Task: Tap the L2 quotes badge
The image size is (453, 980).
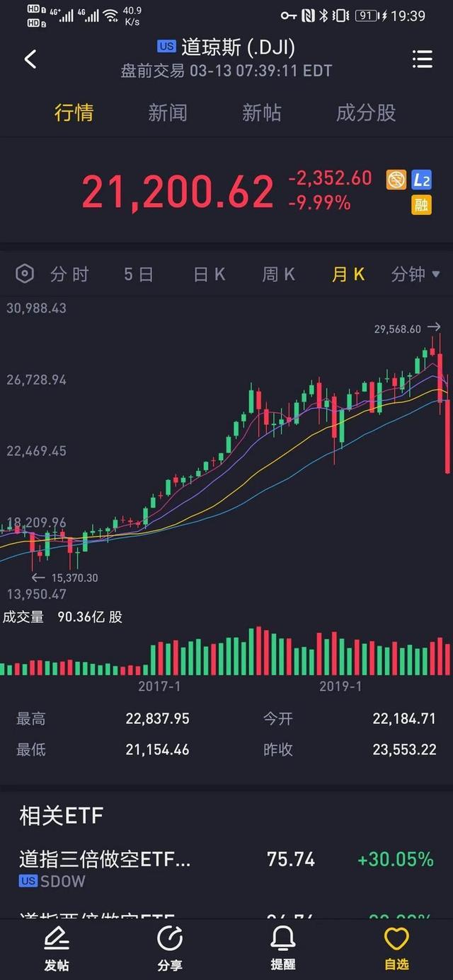Action: [x=421, y=181]
